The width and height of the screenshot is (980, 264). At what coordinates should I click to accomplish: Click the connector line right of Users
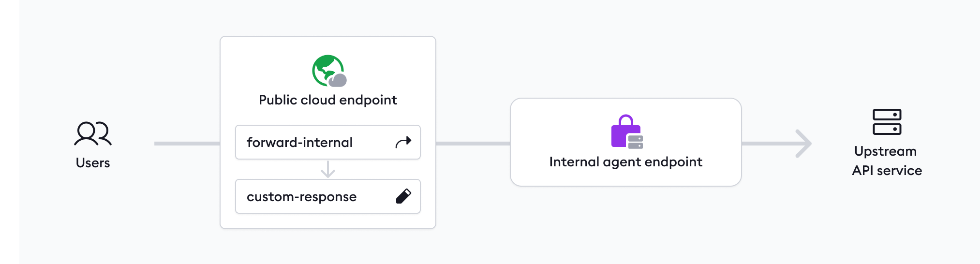tap(187, 144)
